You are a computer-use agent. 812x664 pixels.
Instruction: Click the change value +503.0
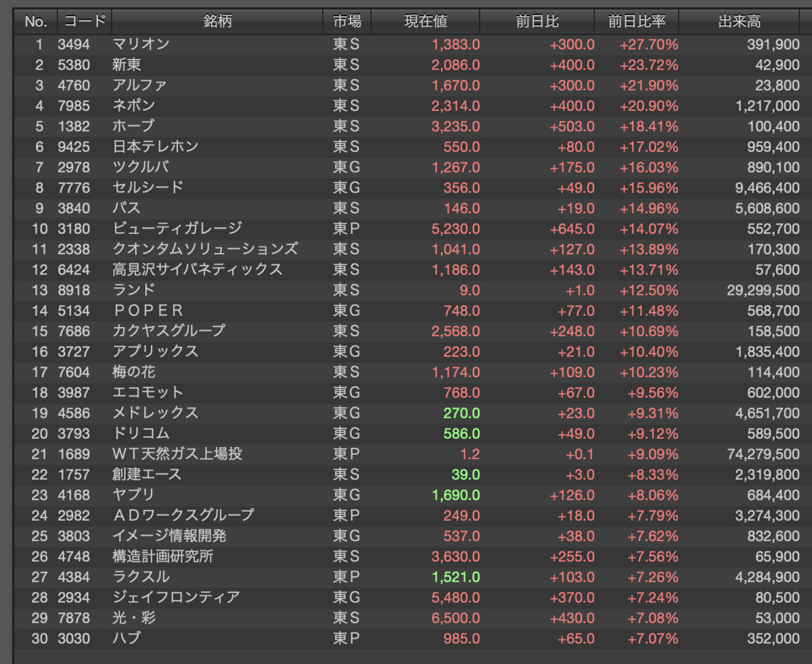tap(572, 126)
